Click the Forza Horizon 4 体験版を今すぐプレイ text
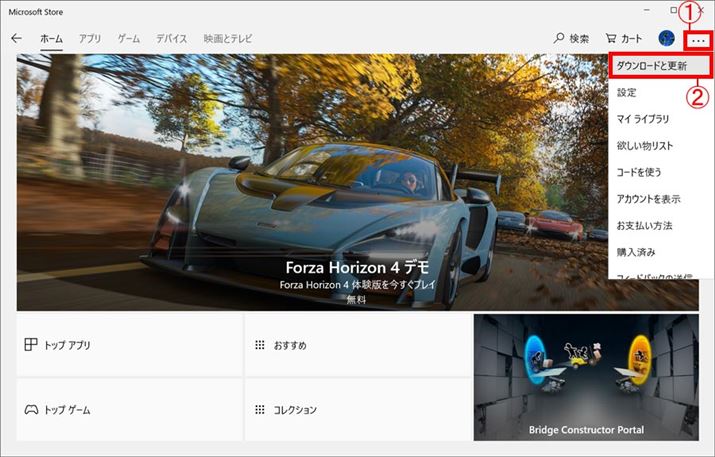Viewport: 715px width, 457px height. coord(357,285)
